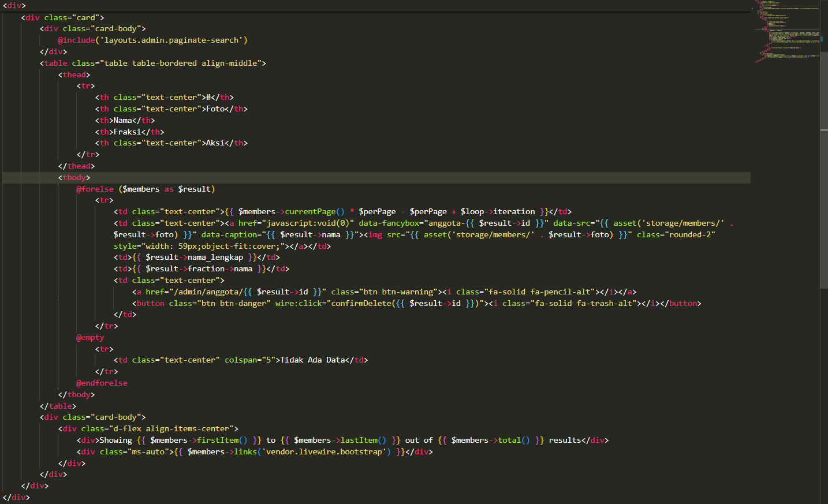Place cursor on the @empty directive
This screenshot has width=828, height=504.
click(89, 337)
